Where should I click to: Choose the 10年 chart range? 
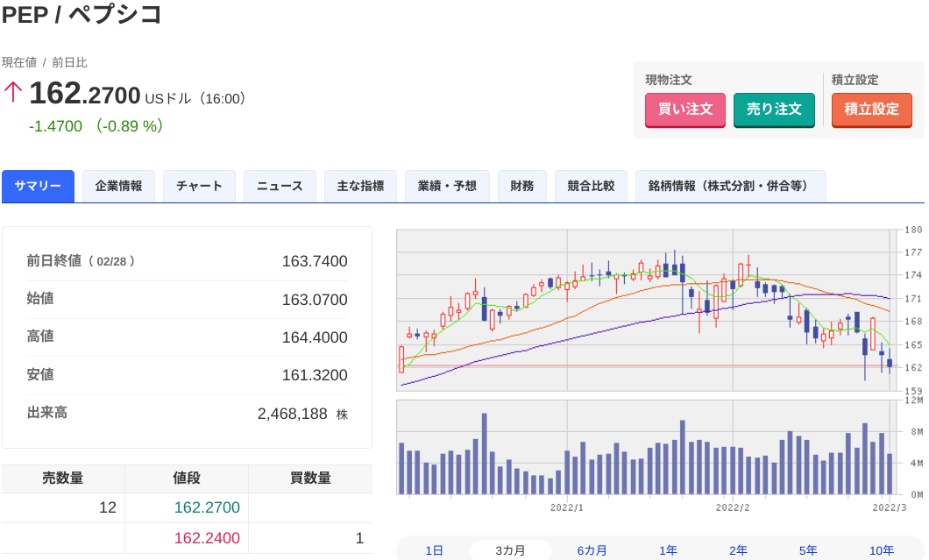(882, 550)
